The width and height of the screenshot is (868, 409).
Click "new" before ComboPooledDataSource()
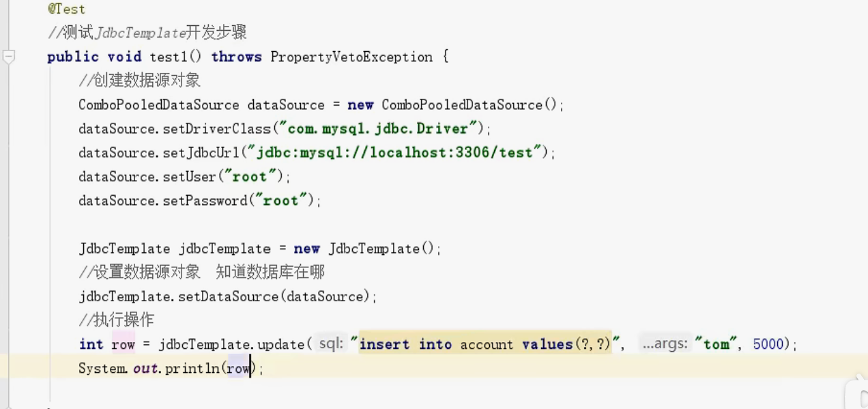[360, 105]
